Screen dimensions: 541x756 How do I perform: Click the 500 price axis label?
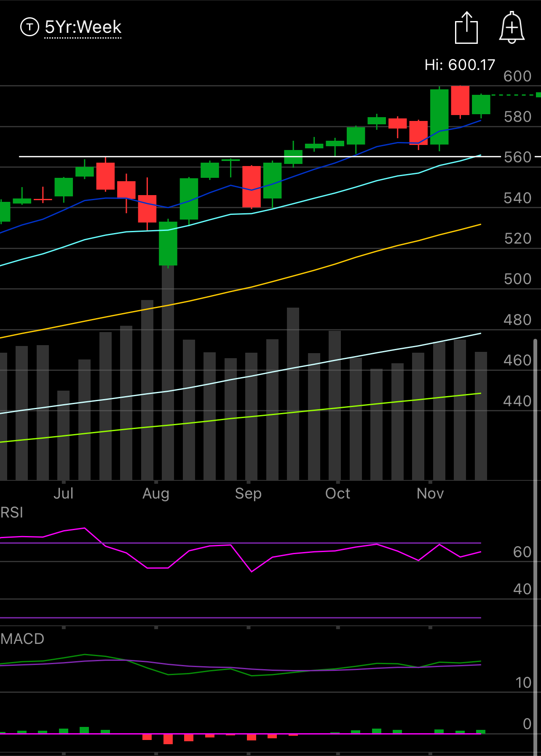click(x=517, y=279)
